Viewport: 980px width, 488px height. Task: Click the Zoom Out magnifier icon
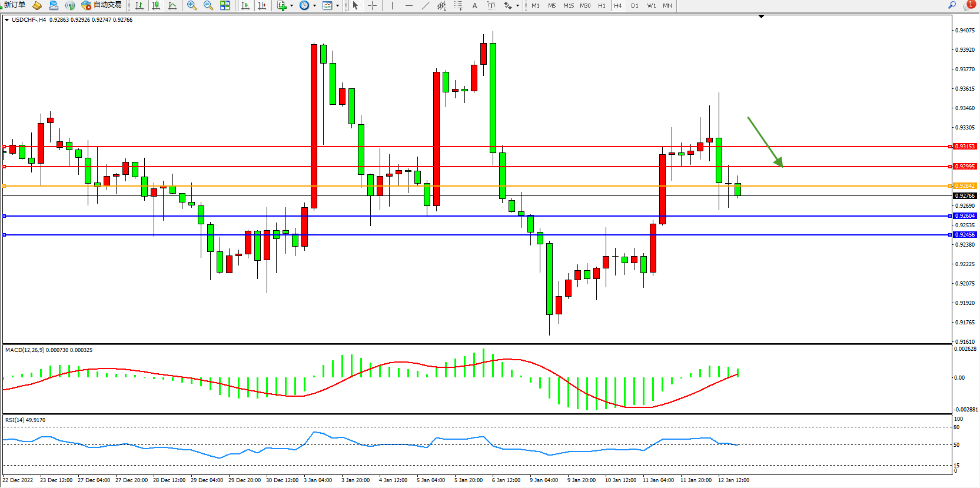coord(208,5)
